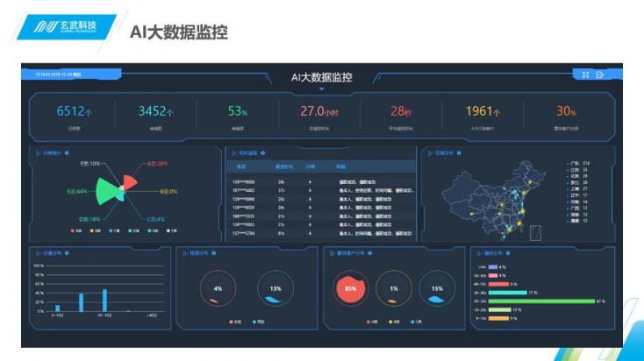Click the green E类 slice of the pie chart
This screenshot has width=644, height=361.
point(106,191)
